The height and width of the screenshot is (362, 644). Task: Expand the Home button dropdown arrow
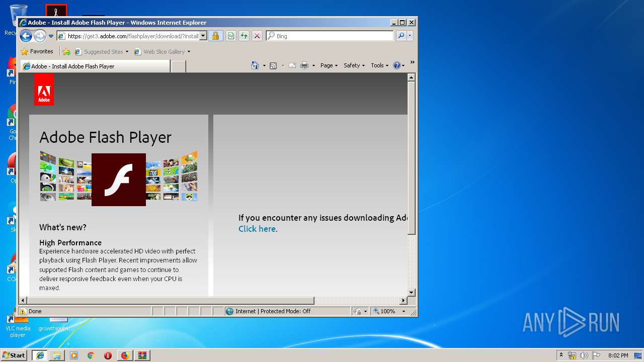264,66
